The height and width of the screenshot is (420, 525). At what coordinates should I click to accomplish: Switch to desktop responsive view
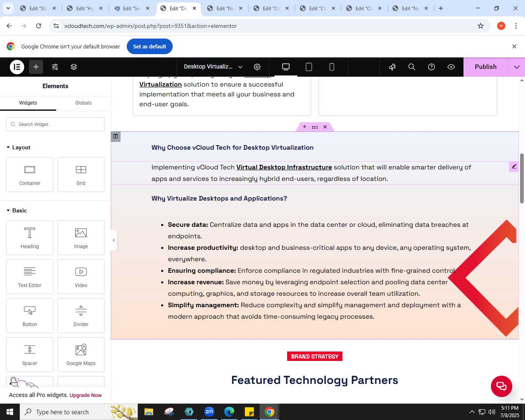click(286, 67)
